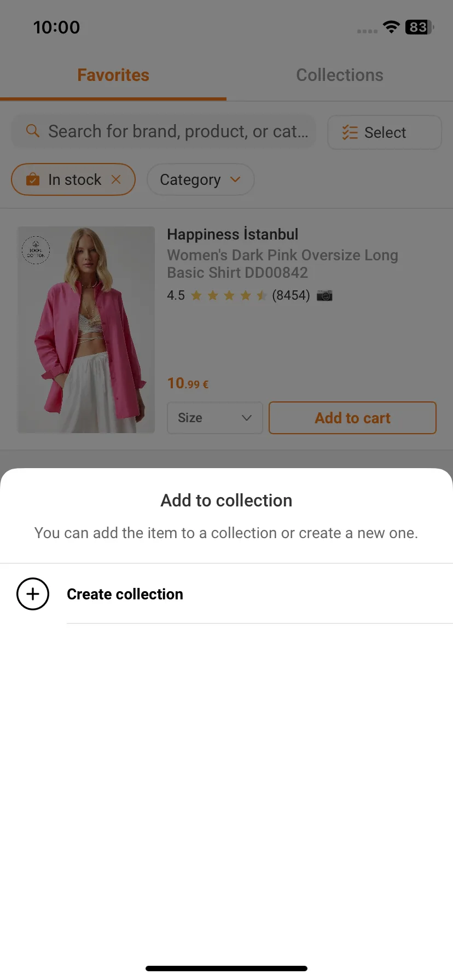Screen dimensions: 453x980
Task: Remove In stock filter with X icon
Action: click(116, 179)
